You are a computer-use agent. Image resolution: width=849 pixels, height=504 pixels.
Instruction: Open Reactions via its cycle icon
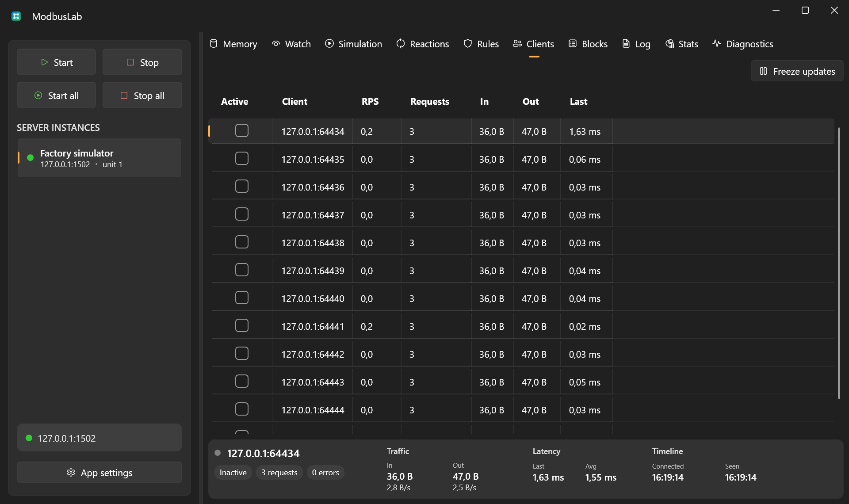click(401, 43)
